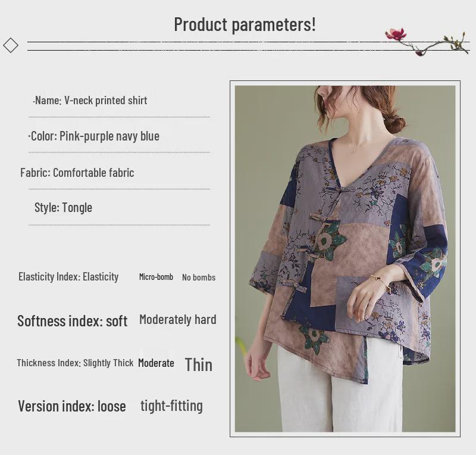Select Elasticity Index: Elasticity label
Image resolution: width=476 pixels, height=455 pixels.
point(68,276)
